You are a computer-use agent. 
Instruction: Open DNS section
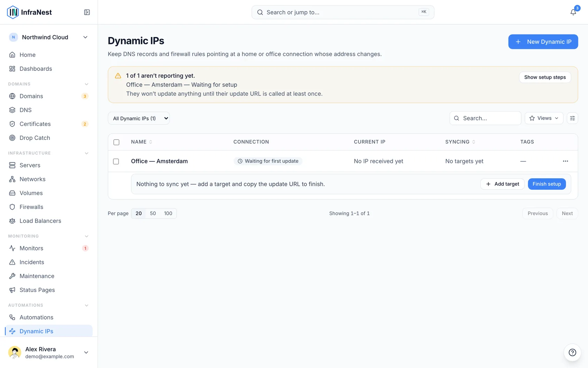[49, 110]
